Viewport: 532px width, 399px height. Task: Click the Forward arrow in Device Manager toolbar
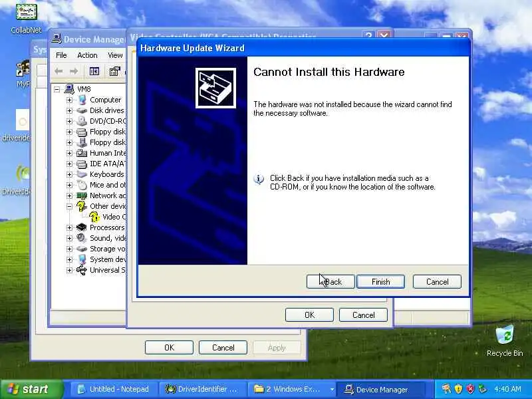(x=74, y=71)
